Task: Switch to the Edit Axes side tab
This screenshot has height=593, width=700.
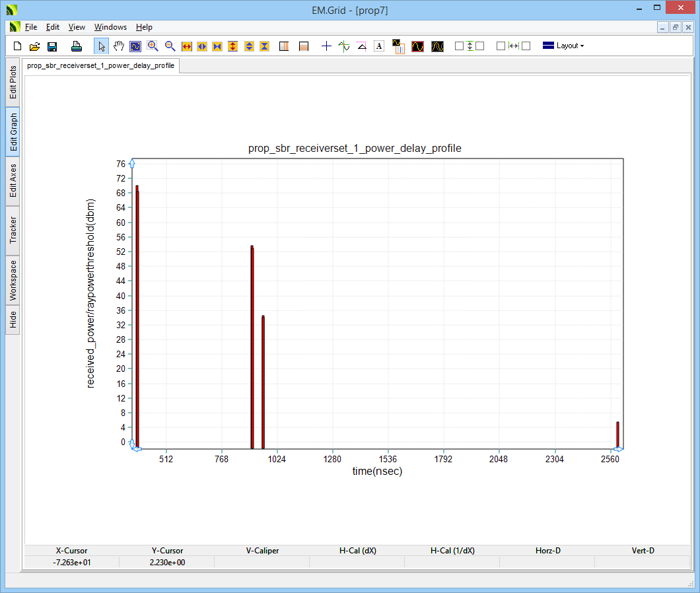Action: [x=13, y=182]
